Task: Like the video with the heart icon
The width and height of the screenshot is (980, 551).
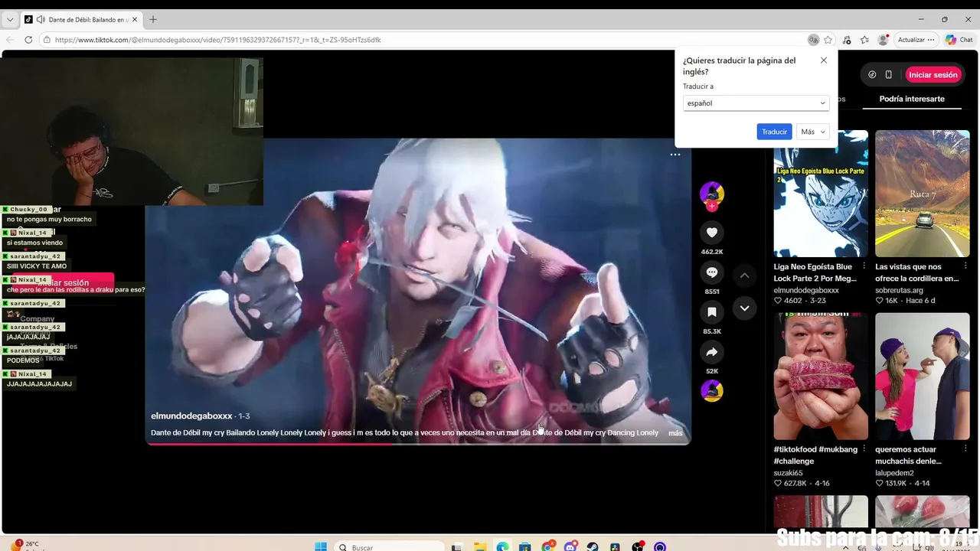Action: [711, 233]
